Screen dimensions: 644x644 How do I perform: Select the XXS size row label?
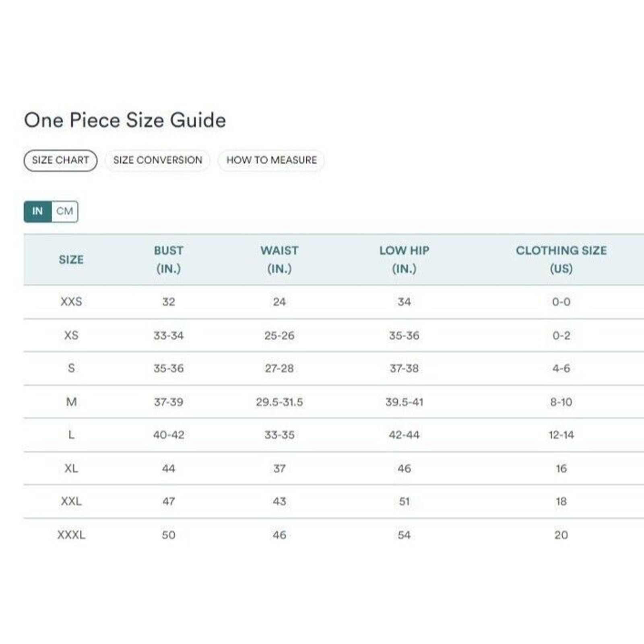[x=71, y=301]
